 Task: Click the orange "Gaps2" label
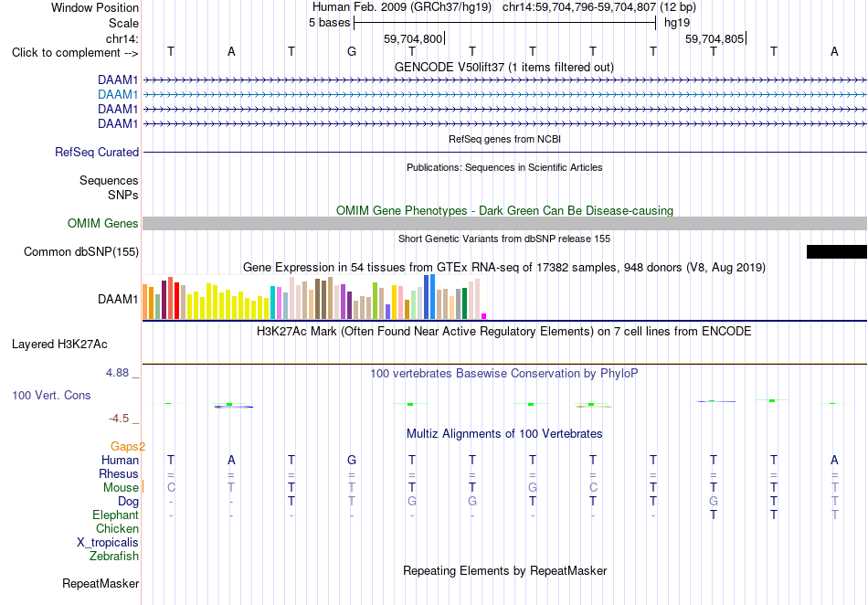coord(128,446)
